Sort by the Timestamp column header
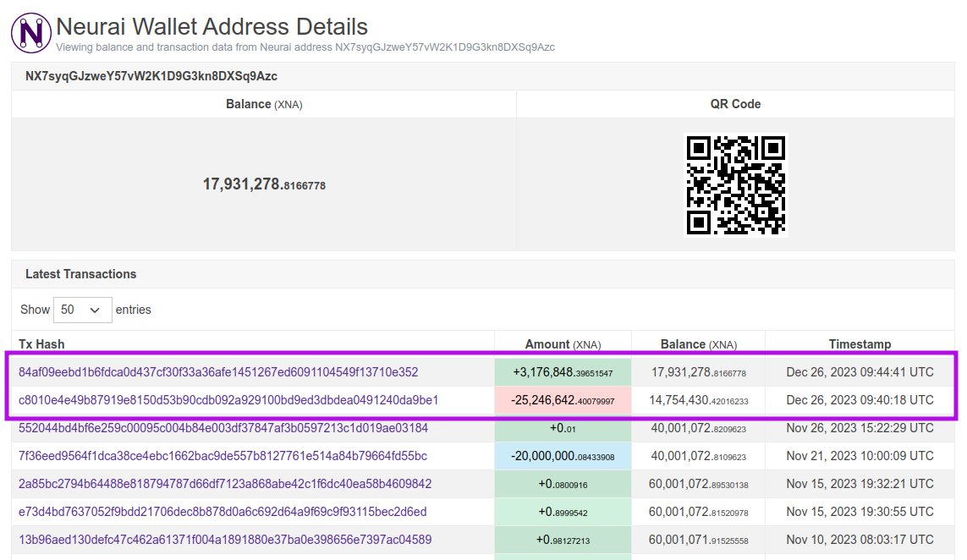 (860, 344)
